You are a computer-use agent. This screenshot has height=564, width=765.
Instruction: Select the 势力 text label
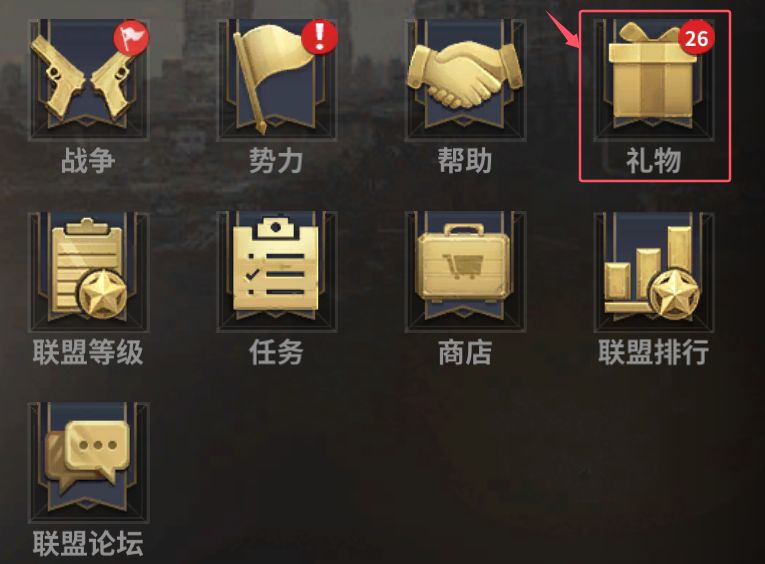point(276,161)
